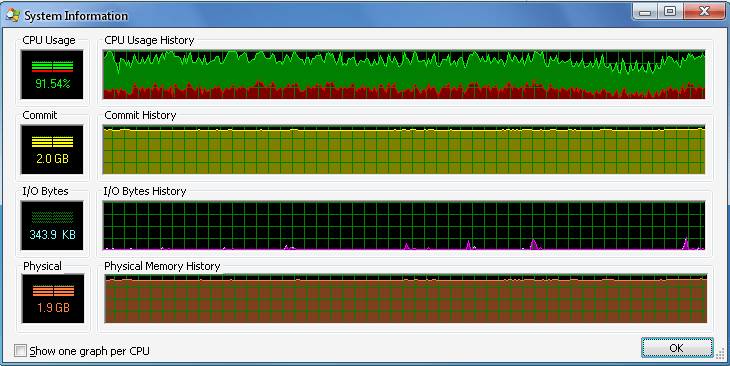This screenshot has width=730, height=366.
Task: Click the System Information window title text
Action: pyautogui.click(x=76, y=16)
